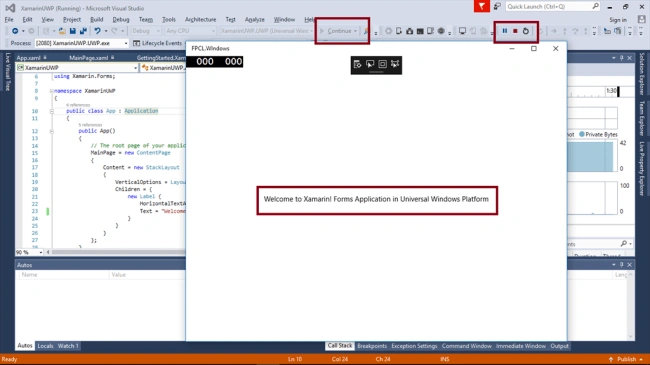Select the Exception Settings tab
Screen dimensions: 650x365
(x=414, y=346)
